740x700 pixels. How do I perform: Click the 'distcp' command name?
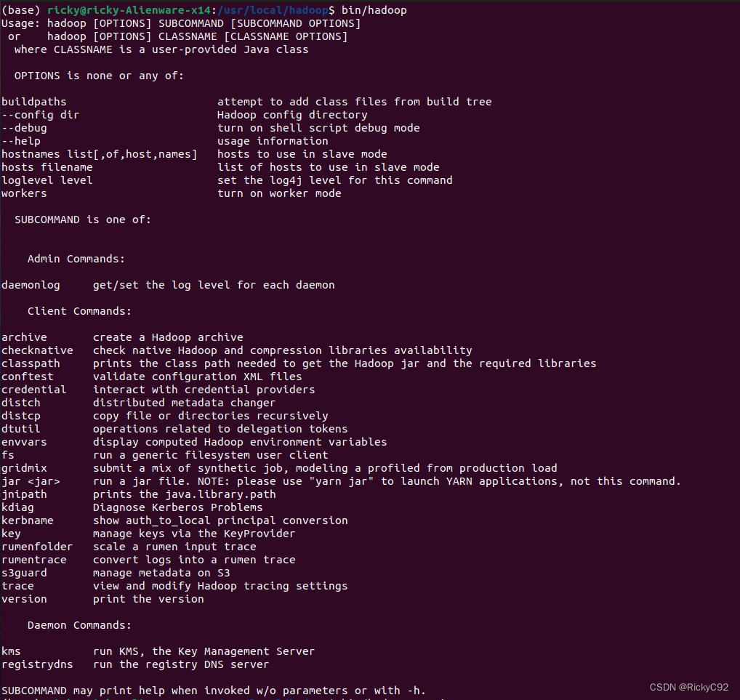[x=21, y=416]
